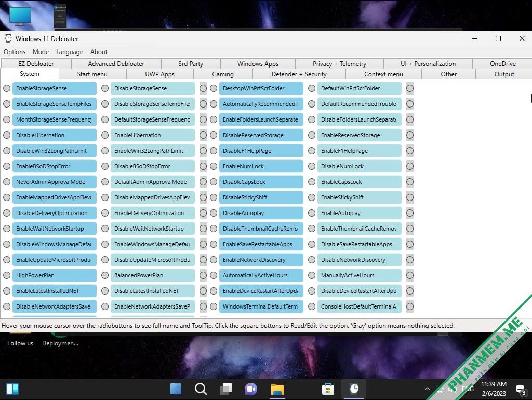Select the BalancedPowerPlan radio button
532x400 pixels.
(105, 275)
